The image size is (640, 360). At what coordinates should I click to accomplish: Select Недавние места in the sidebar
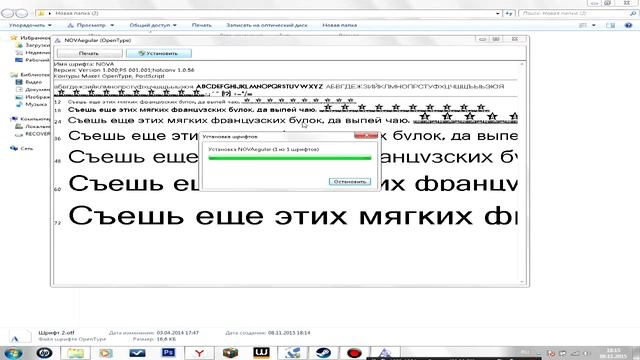click(x=34, y=52)
